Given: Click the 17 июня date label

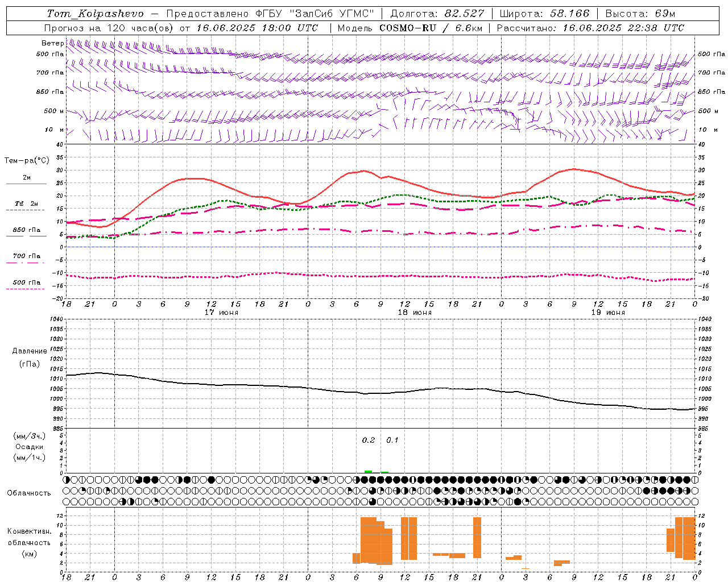Looking at the screenshot, I should tap(221, 313).
